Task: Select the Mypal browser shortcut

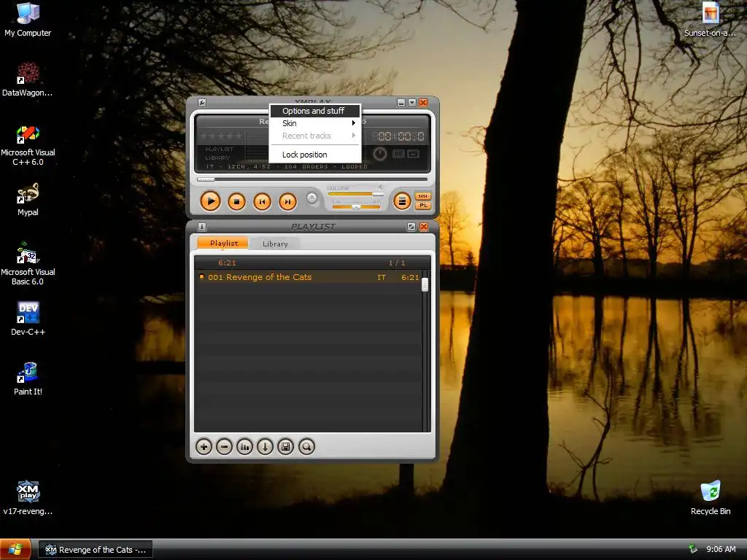Action: pos(28,200)
